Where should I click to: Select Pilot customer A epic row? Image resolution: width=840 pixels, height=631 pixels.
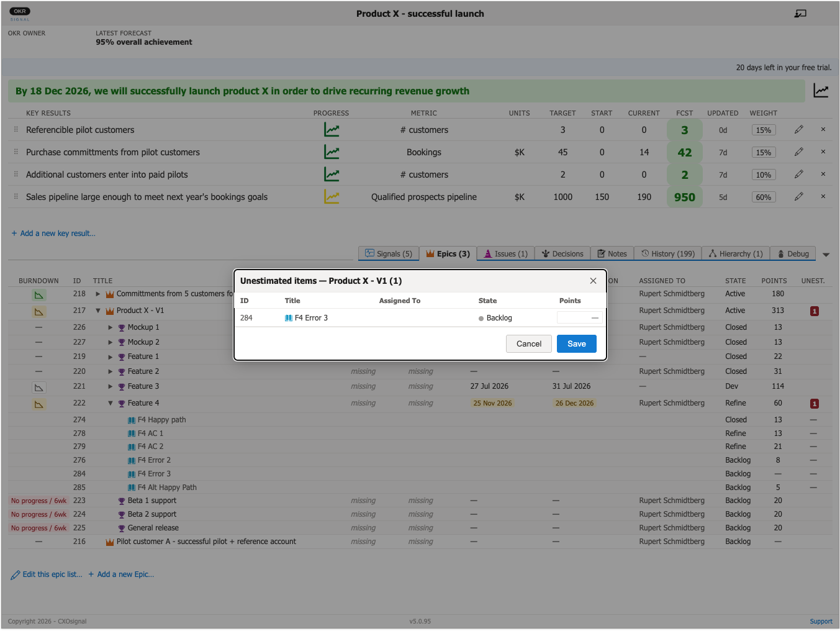[x=420, y=542]
